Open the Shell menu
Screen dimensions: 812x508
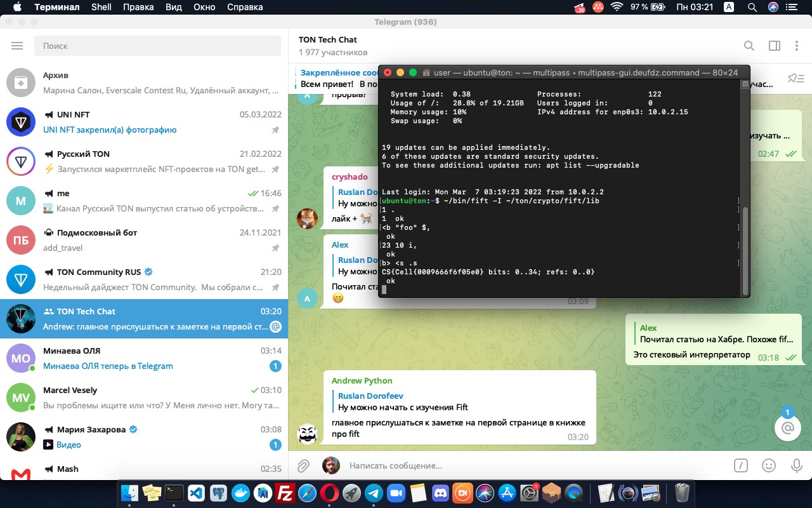coord(101,7)
